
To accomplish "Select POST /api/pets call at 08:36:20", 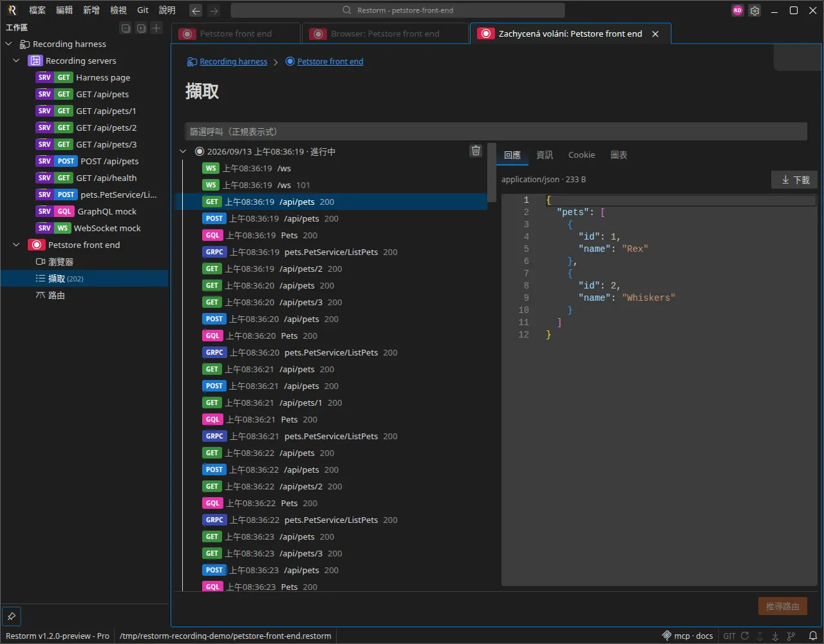I will [x=332, y=319].
